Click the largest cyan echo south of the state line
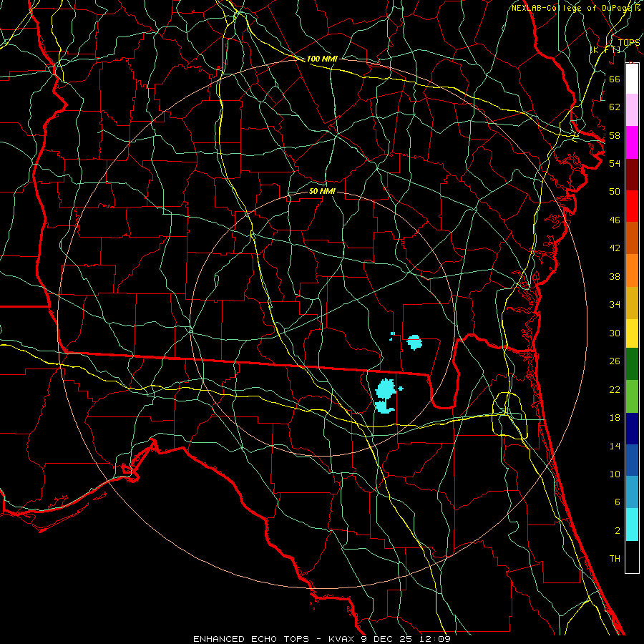The image size is (644, 644). (386, 389)
